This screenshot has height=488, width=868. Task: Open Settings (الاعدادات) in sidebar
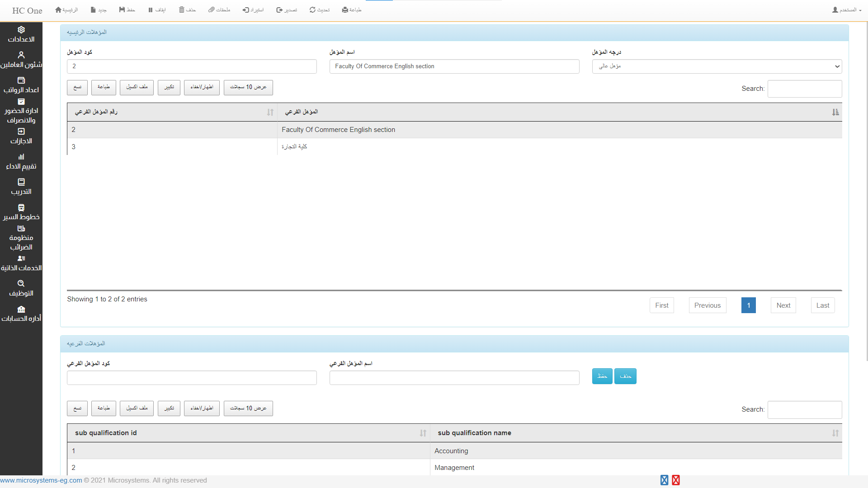(21, 35)
